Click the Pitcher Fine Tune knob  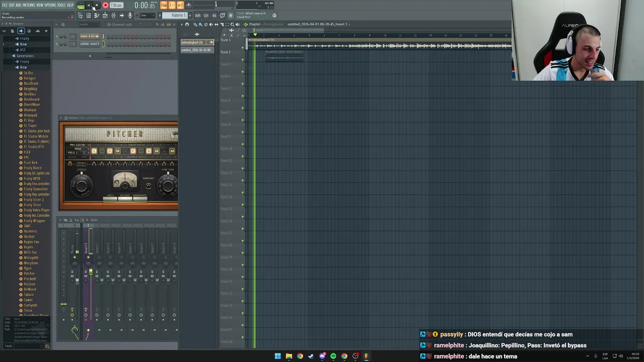[x=168, y=186]
